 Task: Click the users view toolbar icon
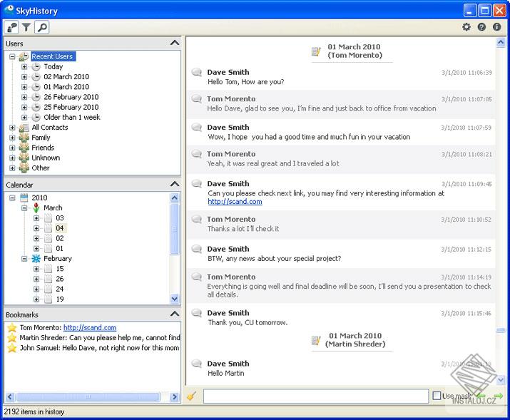[x=11, y=27]
